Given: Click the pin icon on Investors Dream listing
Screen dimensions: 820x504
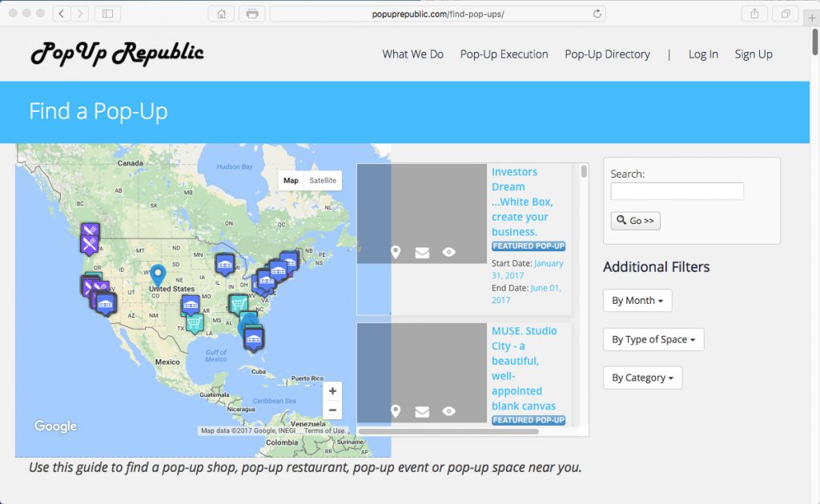Looking at the screenshot, I should 396,251.
